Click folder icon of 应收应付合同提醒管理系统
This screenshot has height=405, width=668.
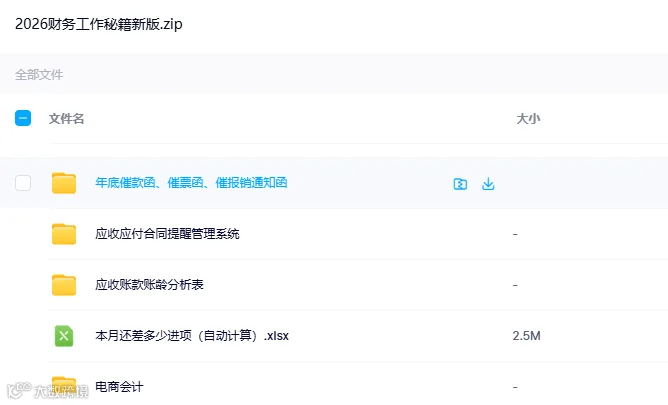64,234
